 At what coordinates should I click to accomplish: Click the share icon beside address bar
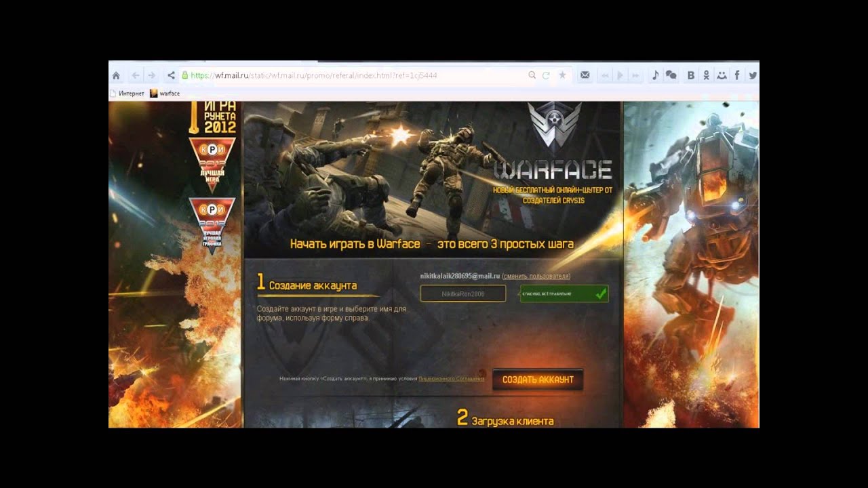(171, 75)
